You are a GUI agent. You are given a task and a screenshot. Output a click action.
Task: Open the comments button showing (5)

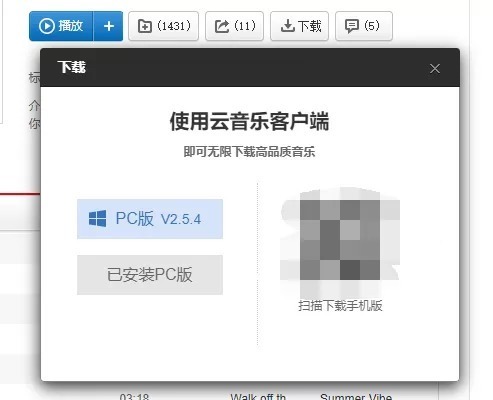tap(364, 26)
